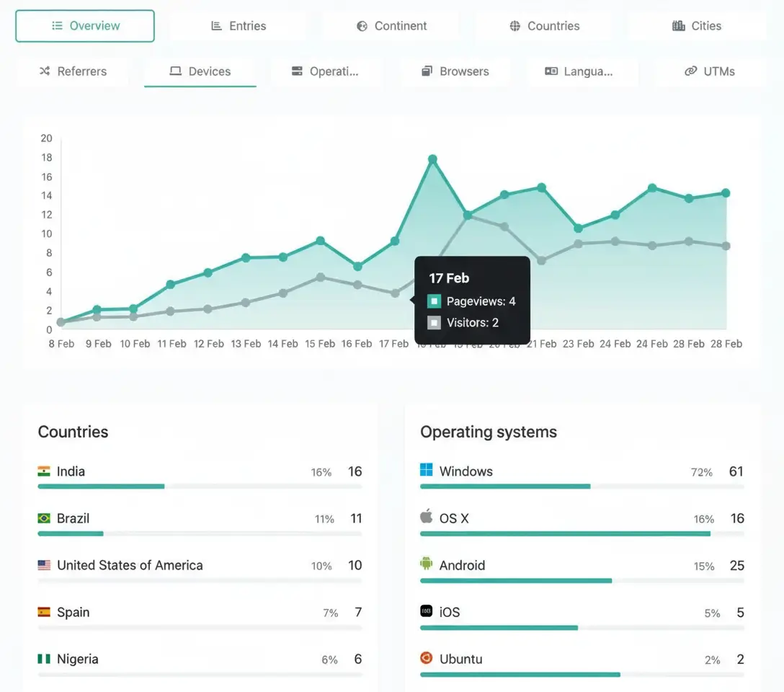Viewport: 784px width, 692px height.
Task: Switch to the Entries tab
Action: pyautogui.click(x=239, y=25)
